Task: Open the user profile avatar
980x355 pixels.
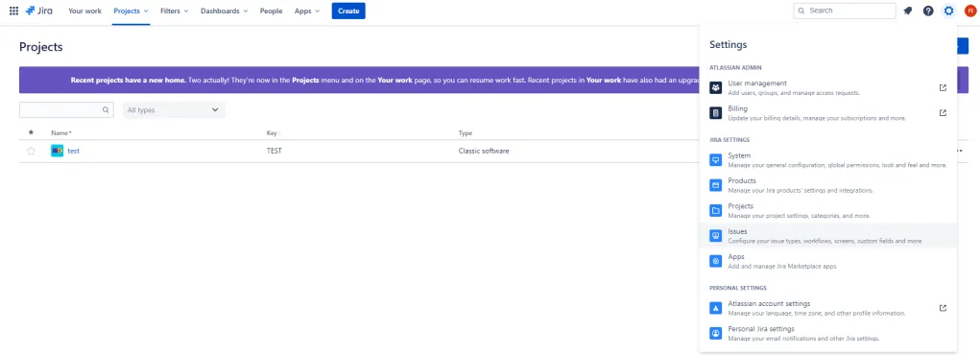Action: pos(969,11)
